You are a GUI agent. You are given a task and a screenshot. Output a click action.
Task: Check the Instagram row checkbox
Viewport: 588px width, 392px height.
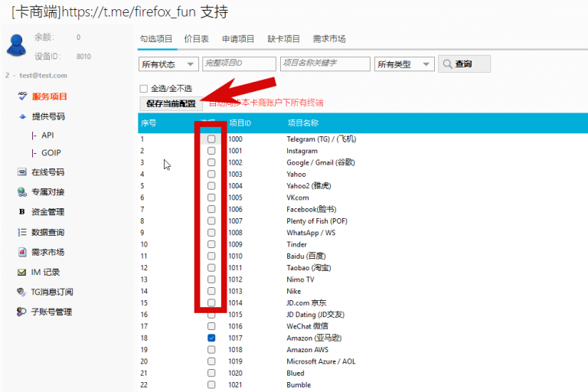(x=211, y=150)
